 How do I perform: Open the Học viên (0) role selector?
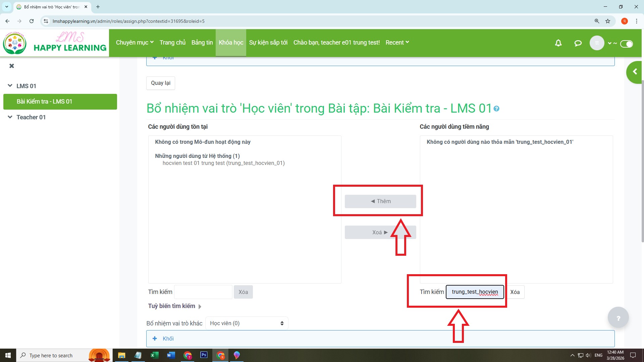pos(247,323)
